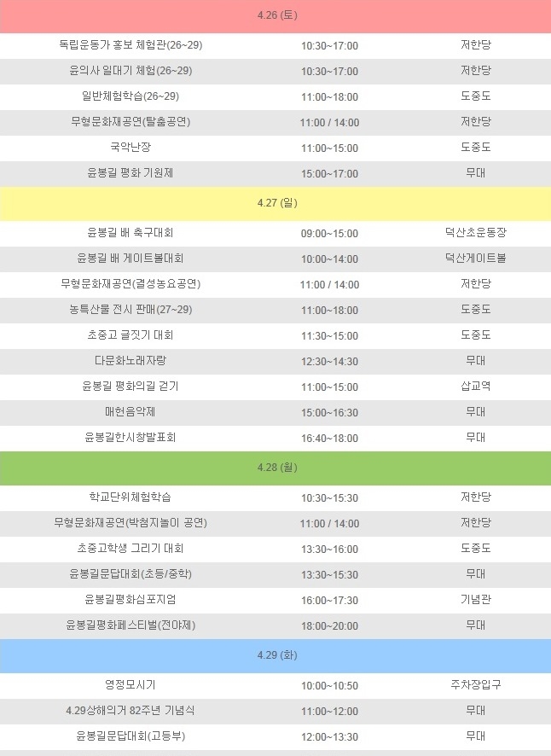551x756 pixels.
Task: Click the 기념관 location cell
Action: pos(475,600)
